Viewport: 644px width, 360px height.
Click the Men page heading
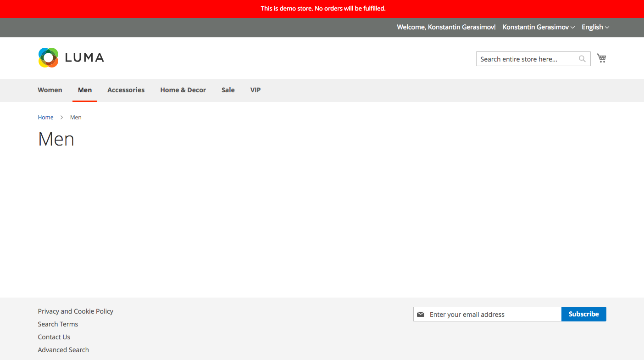pyautogui.click(x=56, y=139)
